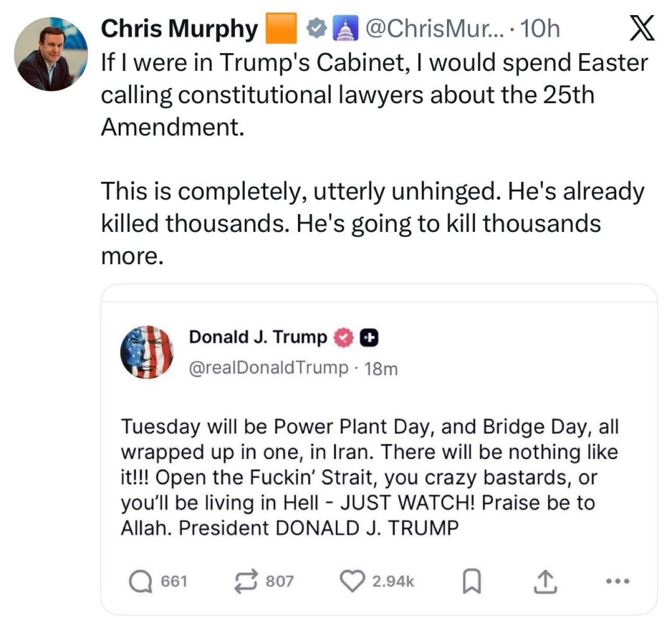The height and width of the screenshot is (618, 672).
Task: Click the "Chris Murphy" display name
Action: (180, 29)
